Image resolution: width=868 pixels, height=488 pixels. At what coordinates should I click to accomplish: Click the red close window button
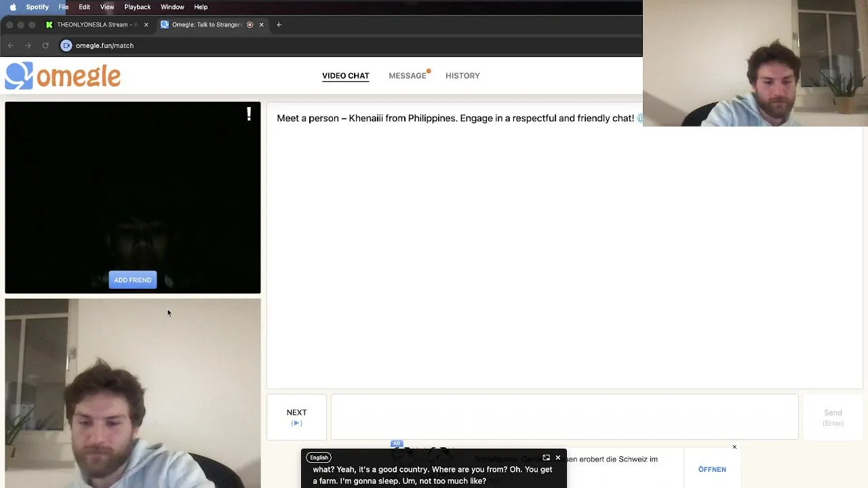point(9,25)
